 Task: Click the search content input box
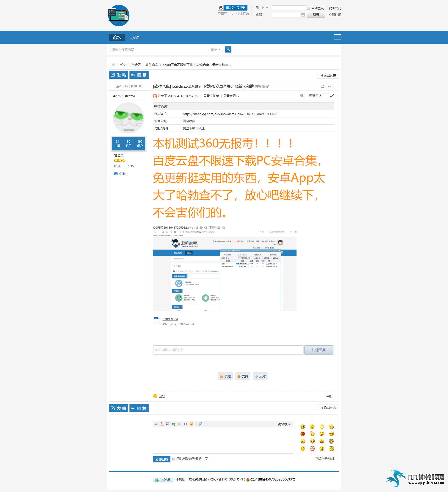coord(159,49)
